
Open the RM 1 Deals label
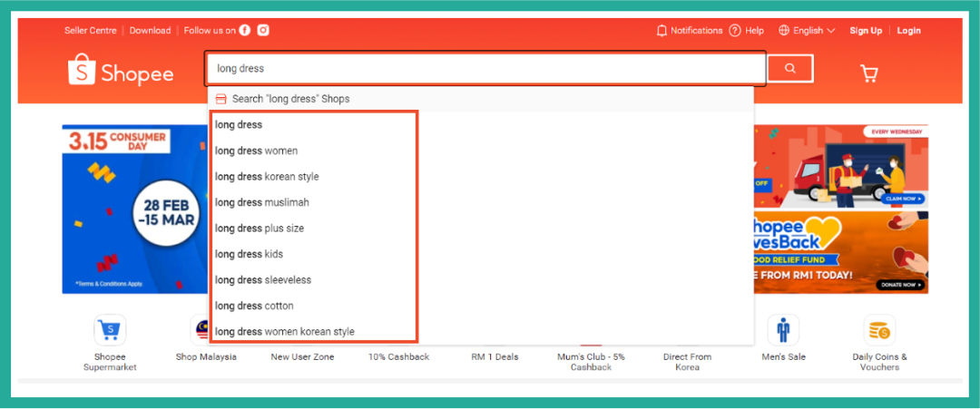coord(495,357)
